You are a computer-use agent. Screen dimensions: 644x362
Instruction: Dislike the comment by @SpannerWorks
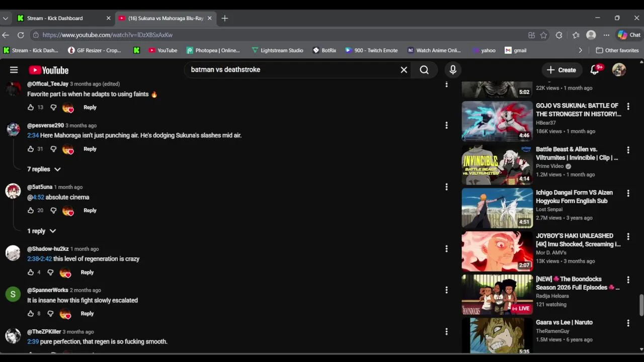(50, 314)
